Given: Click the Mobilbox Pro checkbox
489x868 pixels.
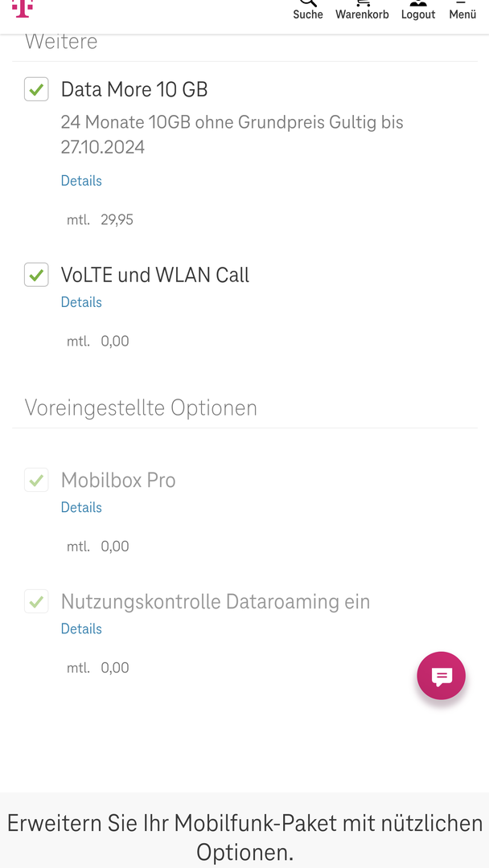Looking at the screenshot, I should click(36, 481).
